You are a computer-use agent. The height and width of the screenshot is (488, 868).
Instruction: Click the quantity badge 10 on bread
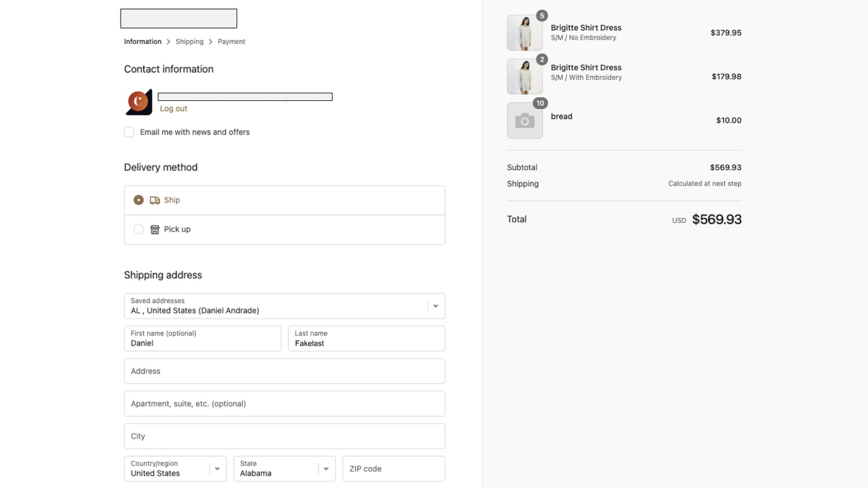(x=540, y=103)
